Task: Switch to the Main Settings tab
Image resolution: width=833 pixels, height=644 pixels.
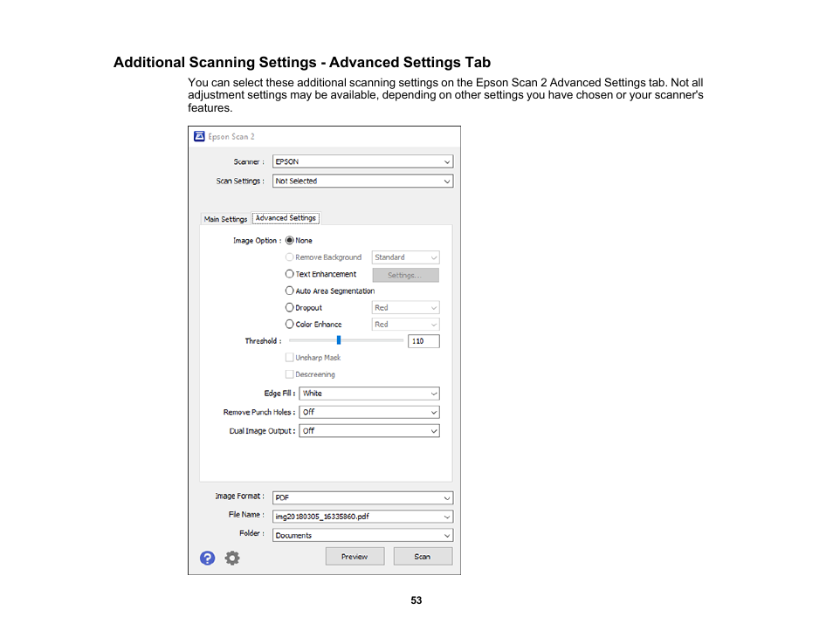Action: pyautogui.click(x=225, y=219)
